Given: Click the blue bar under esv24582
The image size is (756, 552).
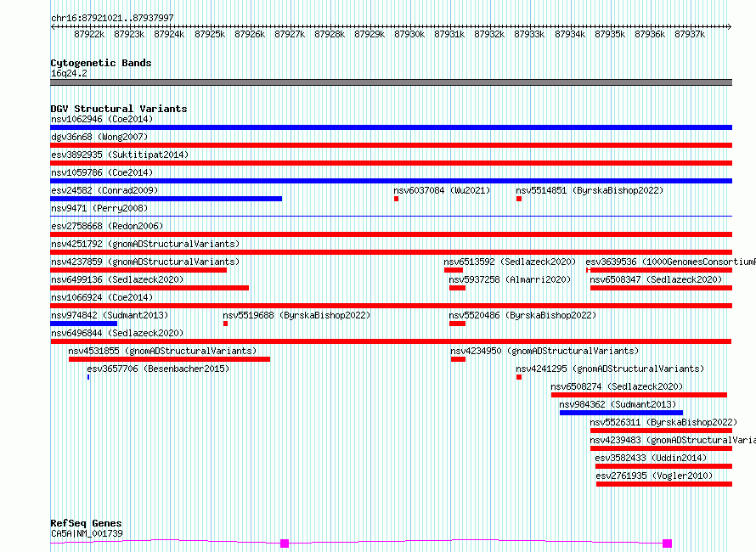Looking at the screenshot, I should coord(166,199).
